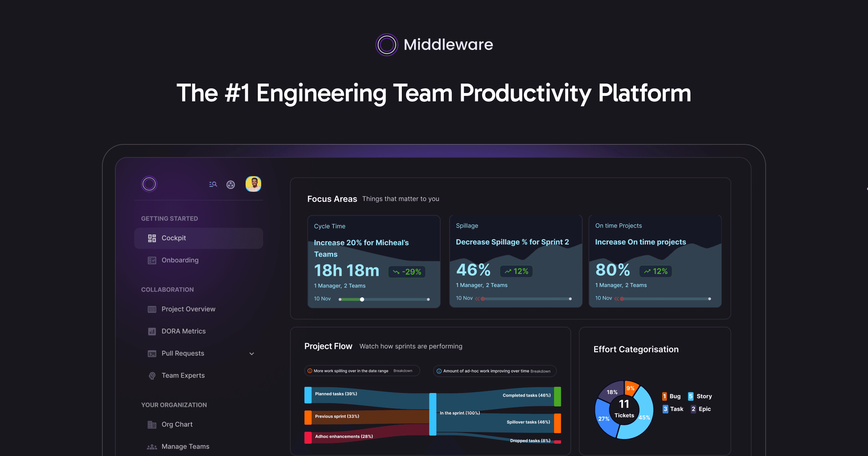Open search in the sidebar
Screen dimensions: 868x456
point(213,184)
